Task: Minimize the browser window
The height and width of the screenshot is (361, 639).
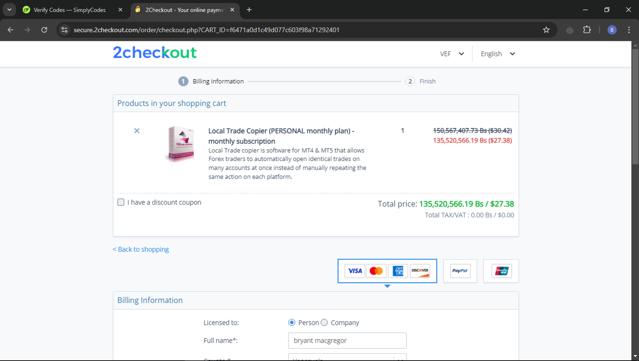Action: tap(585, 10)
